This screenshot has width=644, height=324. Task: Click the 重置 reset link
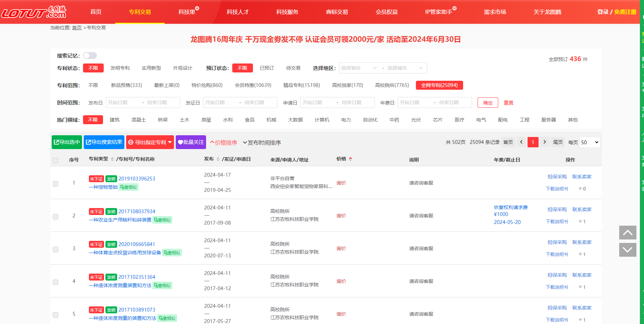[508, 102]
